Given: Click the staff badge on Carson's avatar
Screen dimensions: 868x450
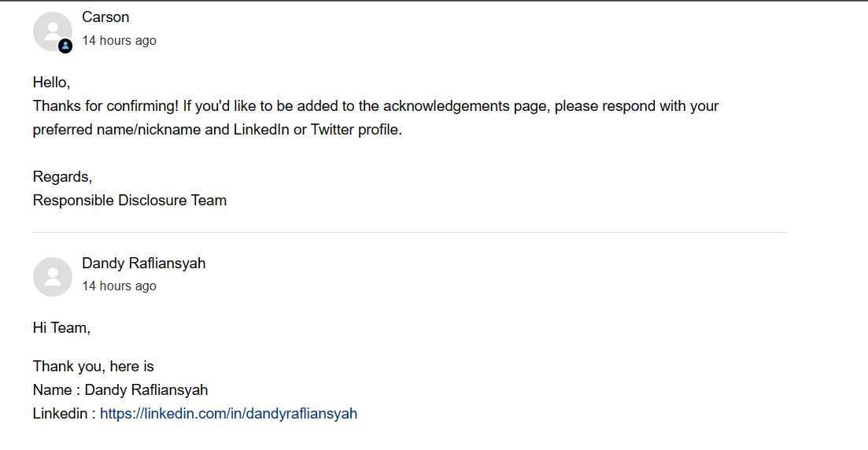Looking at the screenshot, I should pos(65,46).
